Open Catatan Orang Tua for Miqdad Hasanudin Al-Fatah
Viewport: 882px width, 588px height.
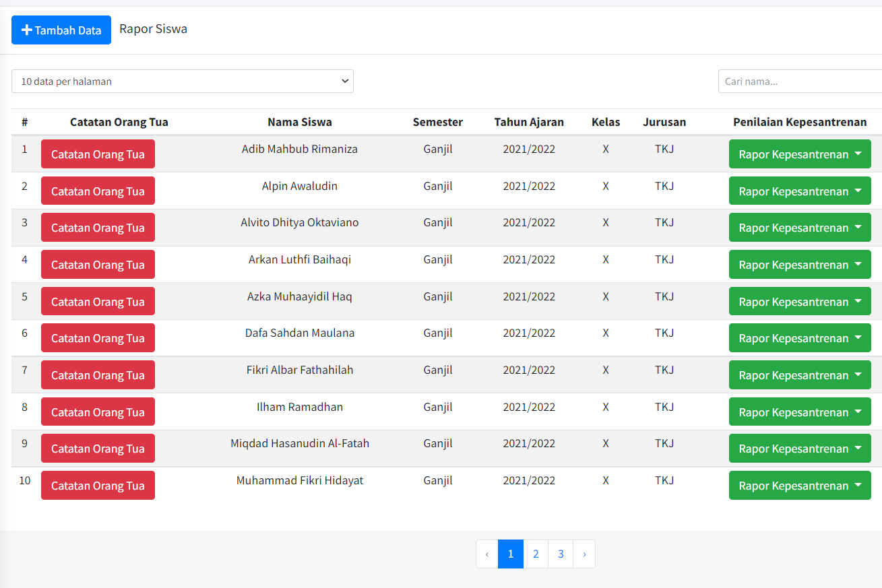98,448
